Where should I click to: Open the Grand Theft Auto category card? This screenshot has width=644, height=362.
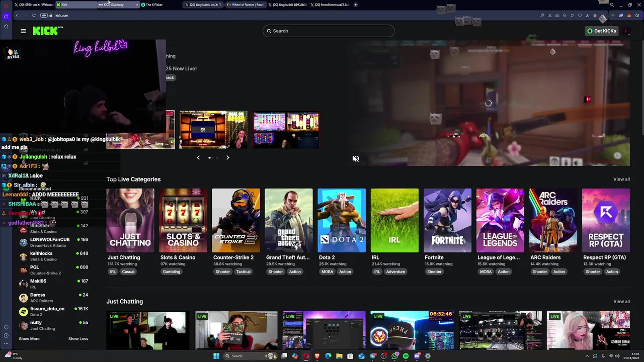pos(289,220)
